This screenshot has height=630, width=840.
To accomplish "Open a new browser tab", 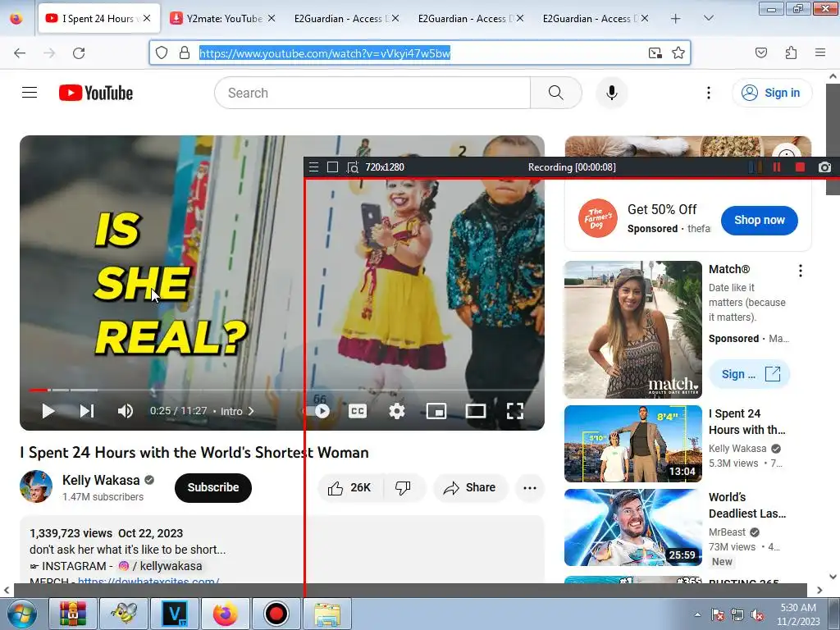I will pos(676,19).
